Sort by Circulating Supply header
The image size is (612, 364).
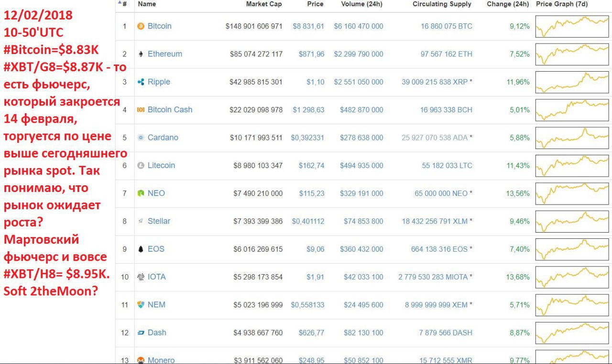coord(442,4)
